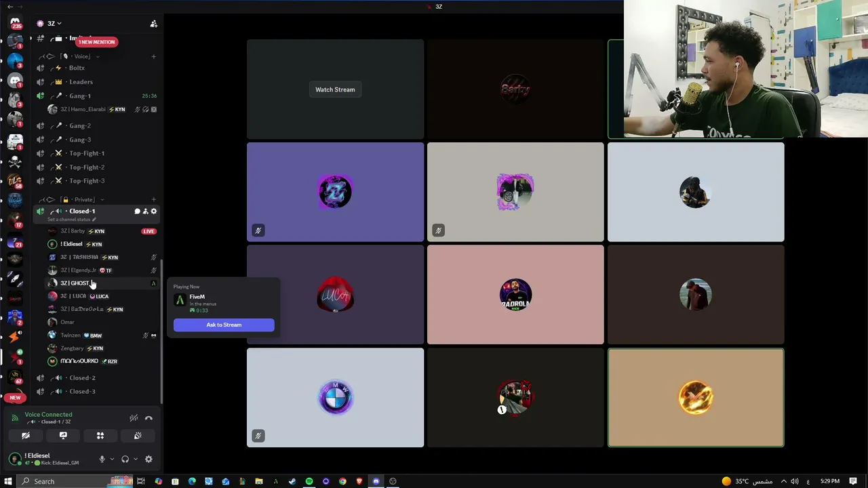Open activities launcher button
The image size is (868, 488).
click(x=100, y=436)
